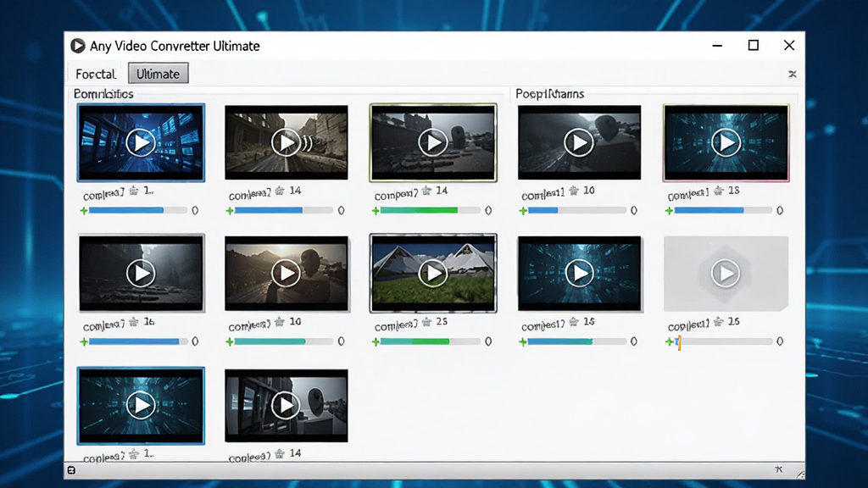Image resolution: width=868 pixels, height=488 pixels.
Task: Click the star icon under the last-row hallway robot video
Action: tap(280, 454)
